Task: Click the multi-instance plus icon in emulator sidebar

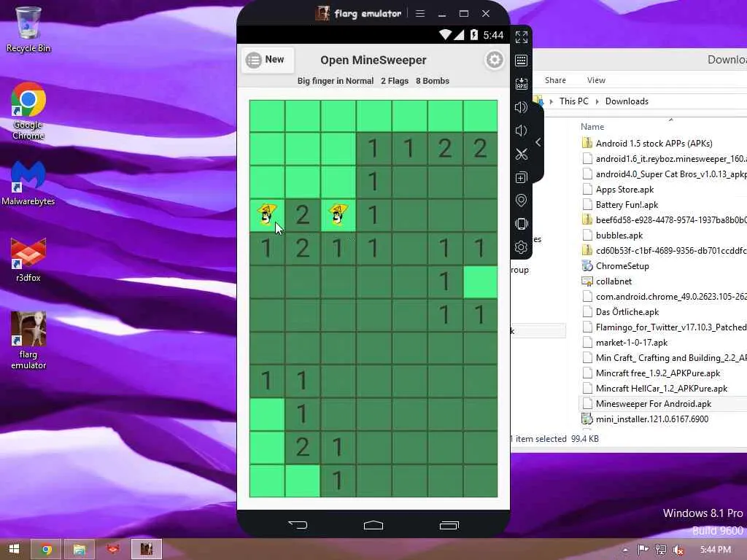Action: (521, 178)
